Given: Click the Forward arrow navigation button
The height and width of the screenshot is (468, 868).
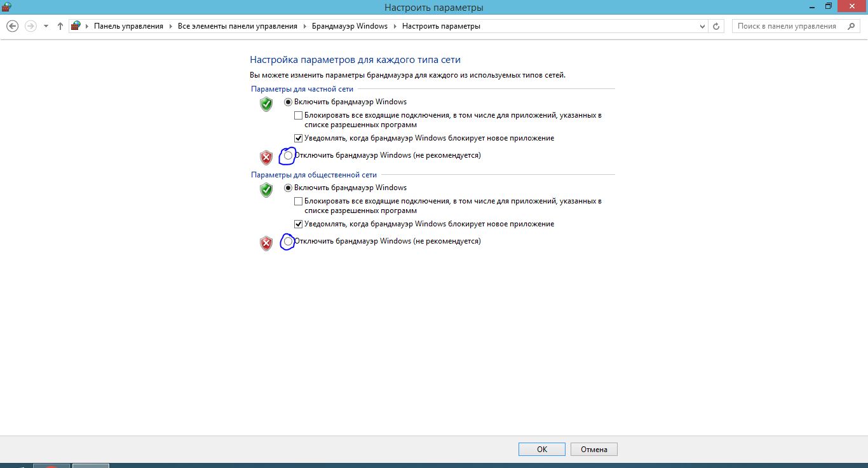Looking at the screenshot, I should [x=30, y=26].
